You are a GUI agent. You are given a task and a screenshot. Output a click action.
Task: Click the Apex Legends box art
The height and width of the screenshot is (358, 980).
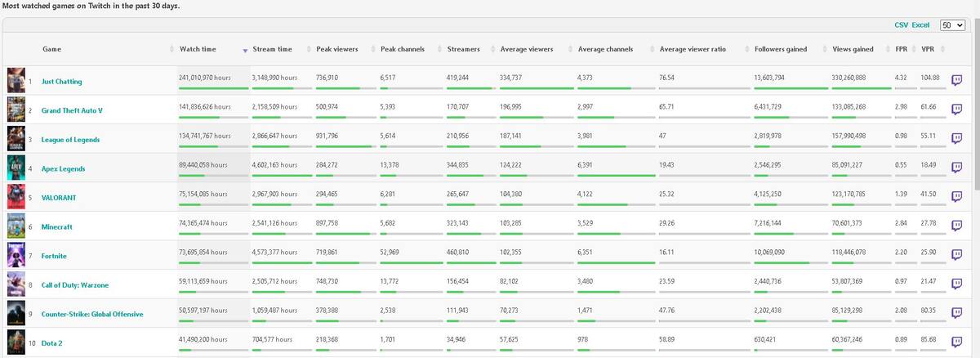coord(16,168)
